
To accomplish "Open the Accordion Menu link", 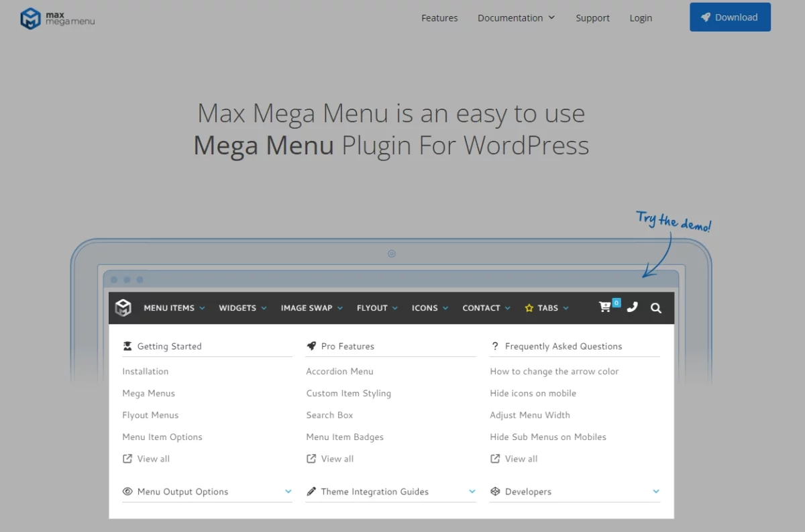I will pyautogui.click(x=339, y=371).
